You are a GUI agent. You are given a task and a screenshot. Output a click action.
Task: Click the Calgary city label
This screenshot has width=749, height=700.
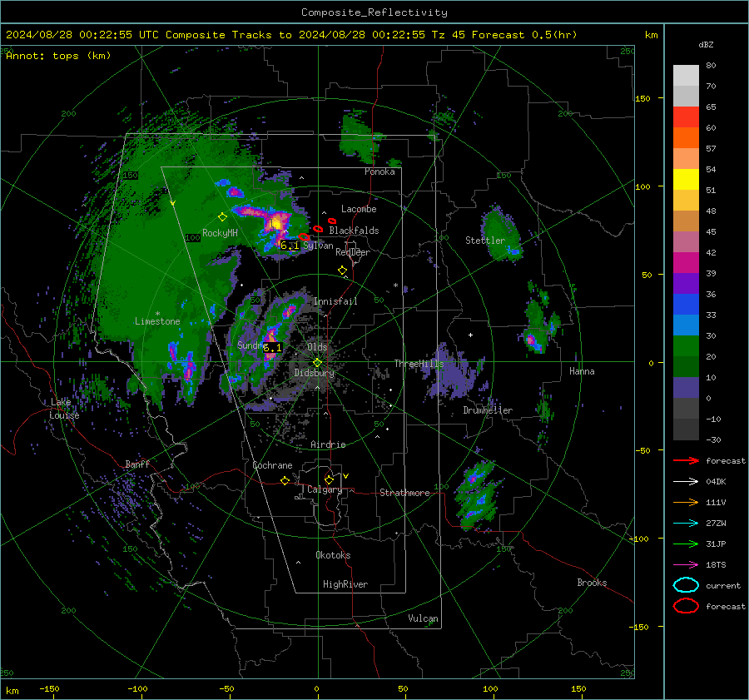(x=325, y=489)
